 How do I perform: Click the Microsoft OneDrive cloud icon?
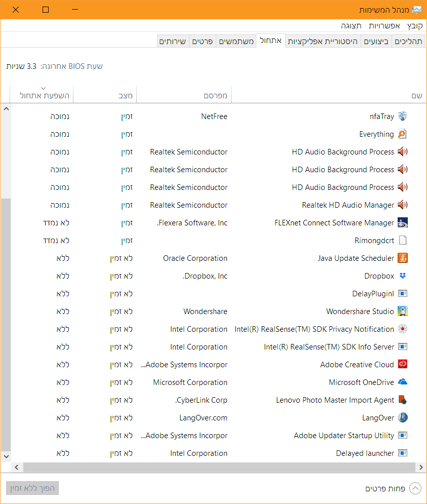[x=403, y=382]
